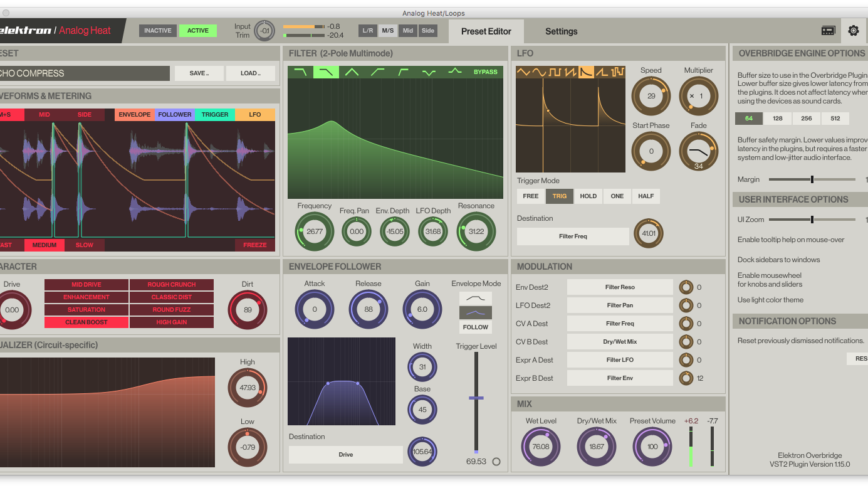Screen dimensions: 868x488
Task: Click the LOAD preset button
Action: point(250,73)
